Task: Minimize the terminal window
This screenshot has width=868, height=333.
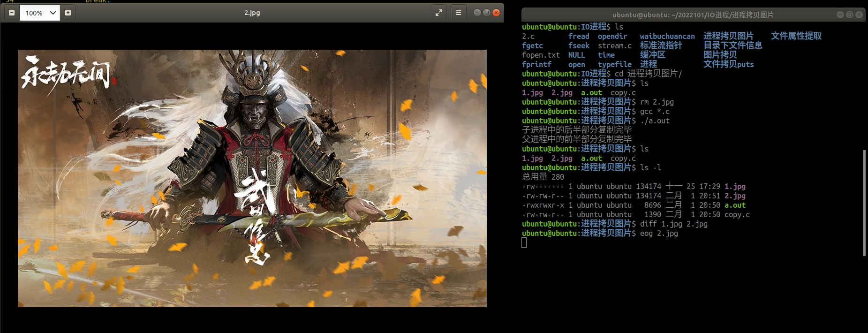Action: tap(840, 15)
